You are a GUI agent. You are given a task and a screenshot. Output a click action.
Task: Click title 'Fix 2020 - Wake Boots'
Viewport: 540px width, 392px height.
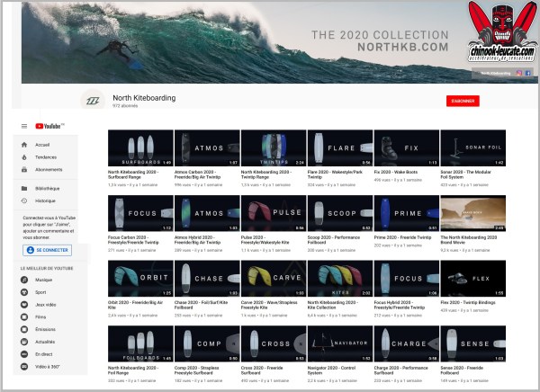coord(396,172)
